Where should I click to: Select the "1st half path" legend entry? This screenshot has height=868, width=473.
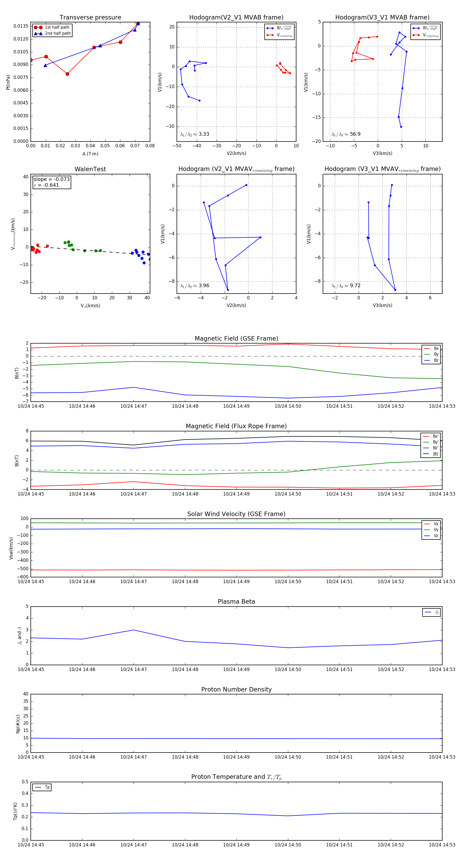(52, 27)
